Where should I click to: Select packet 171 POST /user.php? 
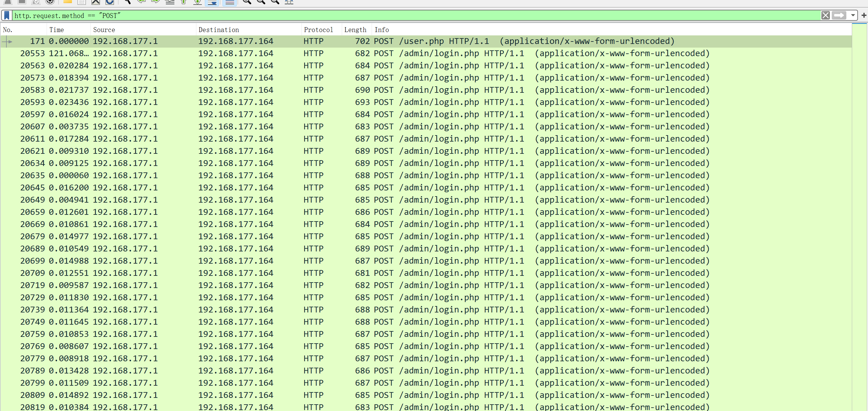coord(337,41)
